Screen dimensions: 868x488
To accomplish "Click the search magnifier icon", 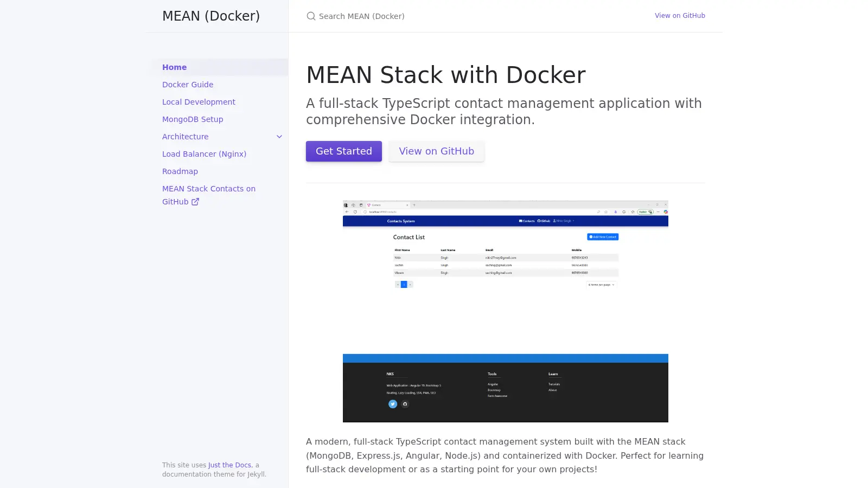I will [311, 16].
